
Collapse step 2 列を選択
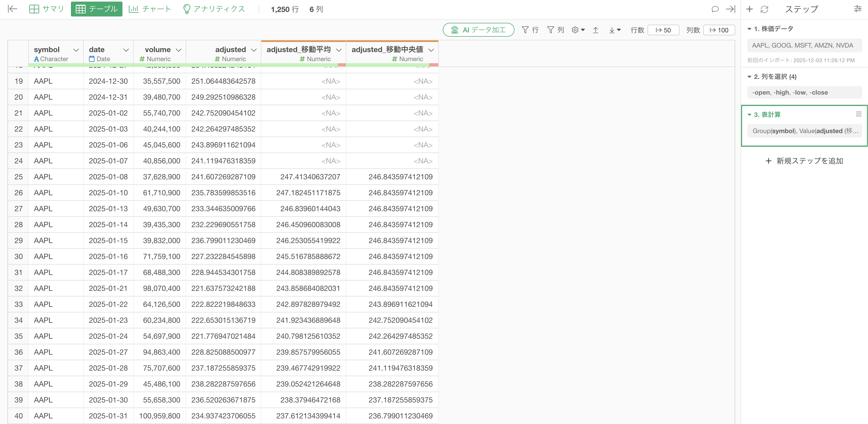tap(749, 77)
